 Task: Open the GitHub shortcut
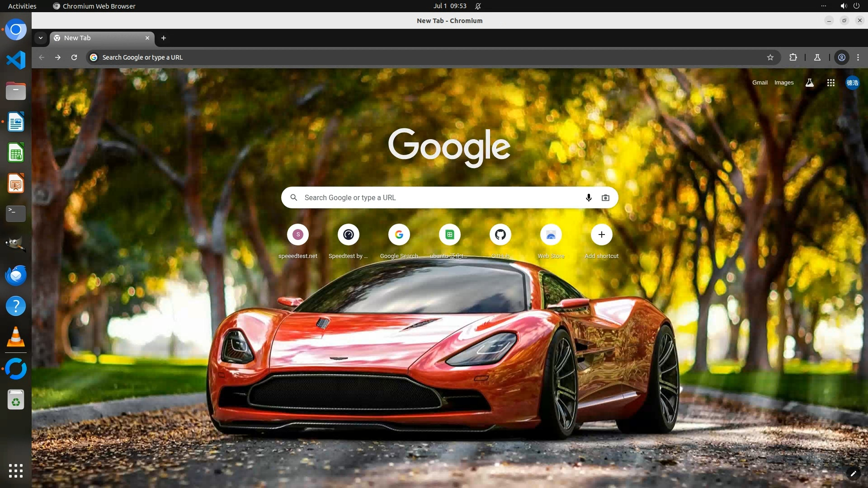pos(500,235)
